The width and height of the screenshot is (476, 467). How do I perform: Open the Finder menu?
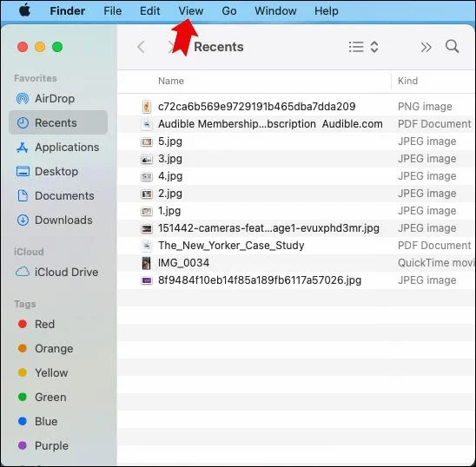(68, 11)
